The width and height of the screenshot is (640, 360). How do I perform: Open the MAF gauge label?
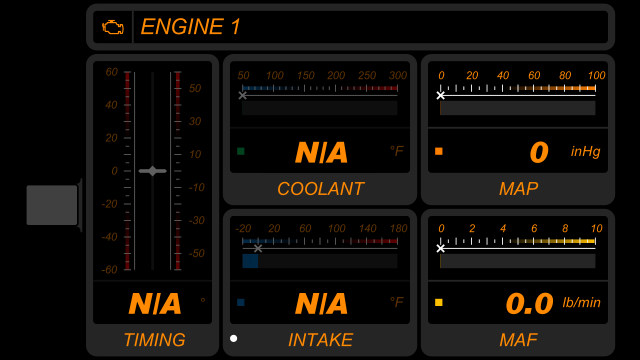[x=519, y=340]
